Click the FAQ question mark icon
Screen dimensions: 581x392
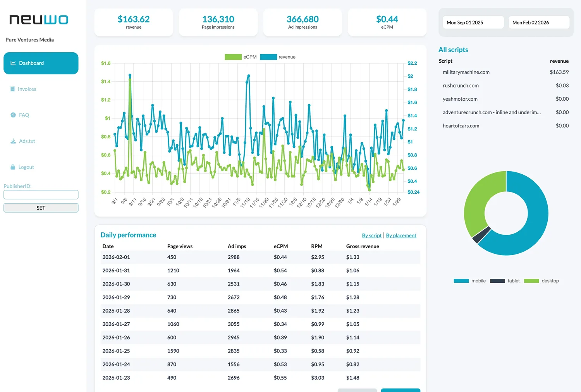click(13, 115)
